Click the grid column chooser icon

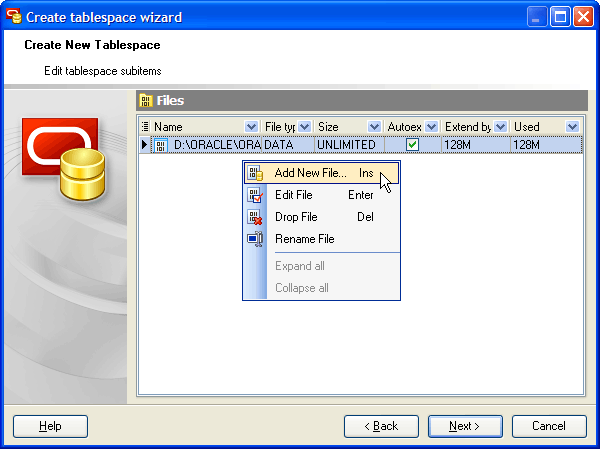[x=145, y=127]
